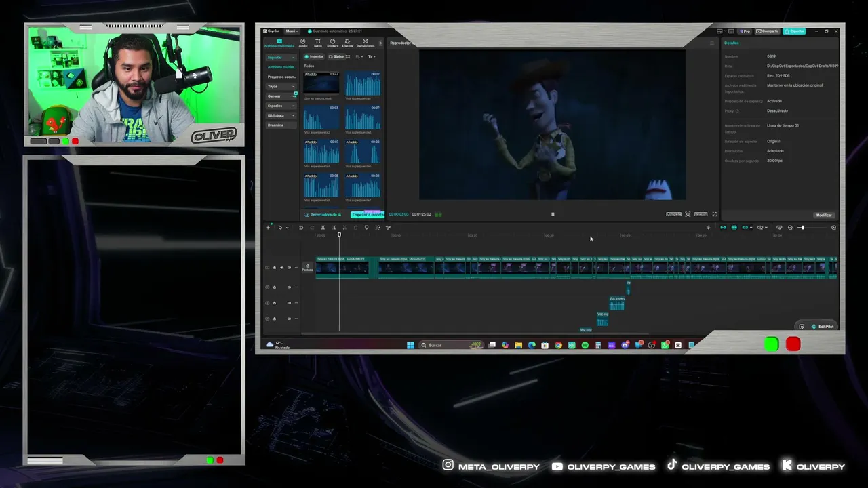Add a marker on the timeline
Image resolution: width=868 pixels, height=488 pixels.
[x=367, y=228]
